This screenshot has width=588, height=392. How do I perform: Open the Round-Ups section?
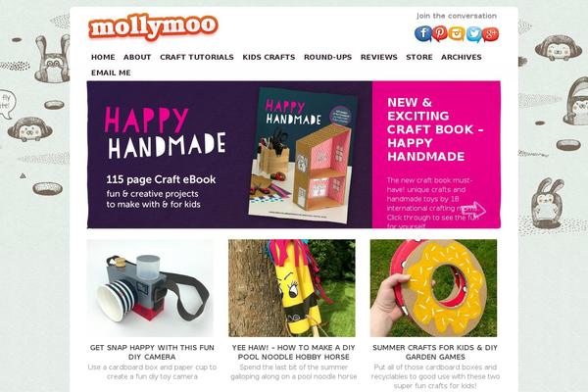point(327,57)
